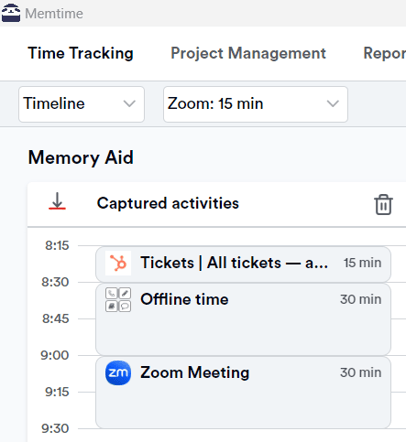
Task: Go to the Reports tab
Action: tap(384, 53)
